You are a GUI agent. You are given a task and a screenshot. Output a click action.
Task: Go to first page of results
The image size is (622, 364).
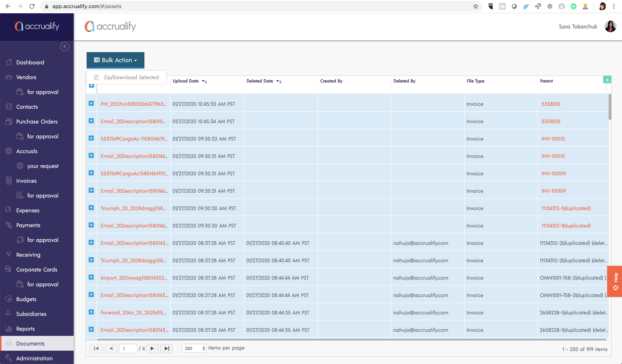(96, 348)
